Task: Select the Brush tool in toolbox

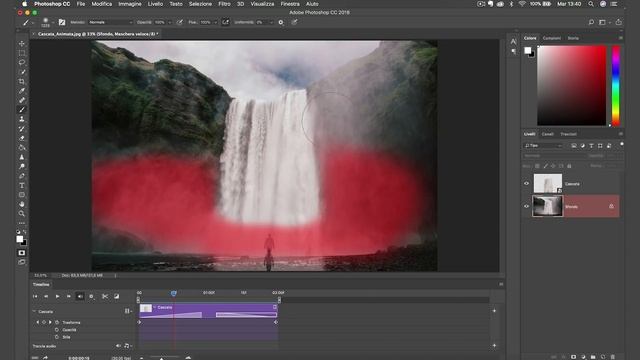Action: 22,110
